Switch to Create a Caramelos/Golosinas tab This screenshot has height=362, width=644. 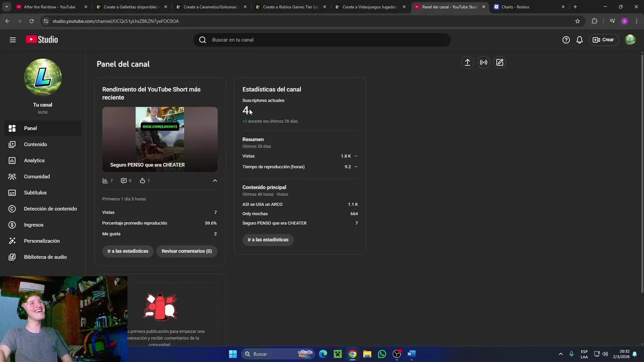point(210,7)
